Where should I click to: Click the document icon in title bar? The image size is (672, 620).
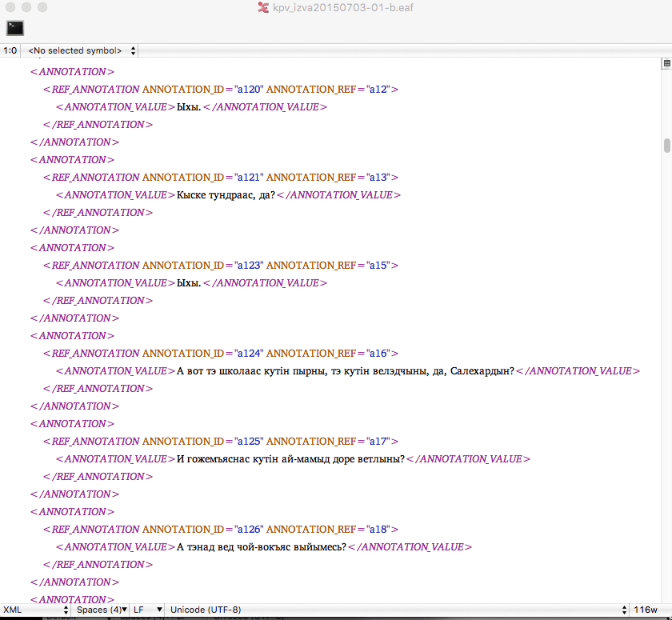point(263,7)
